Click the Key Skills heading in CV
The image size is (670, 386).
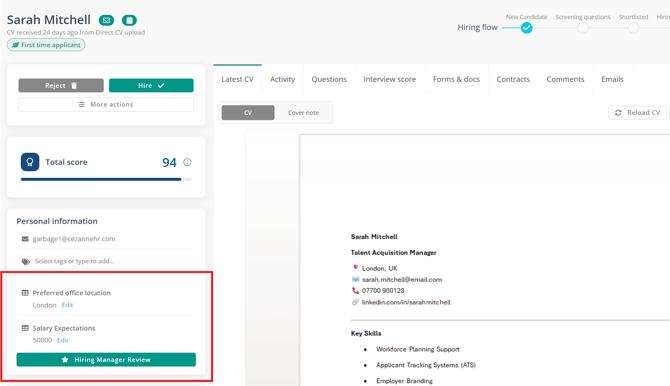(x=366, y=333)
